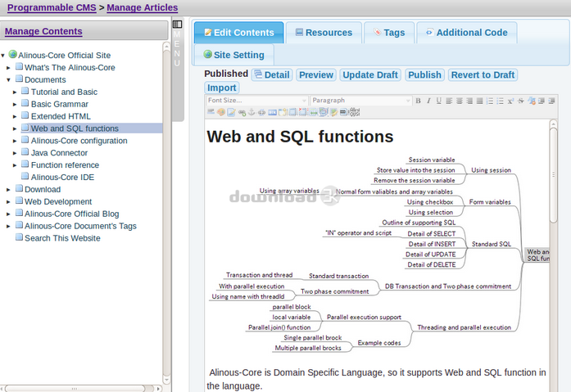Insert numbered list in editor

[490, 101]
